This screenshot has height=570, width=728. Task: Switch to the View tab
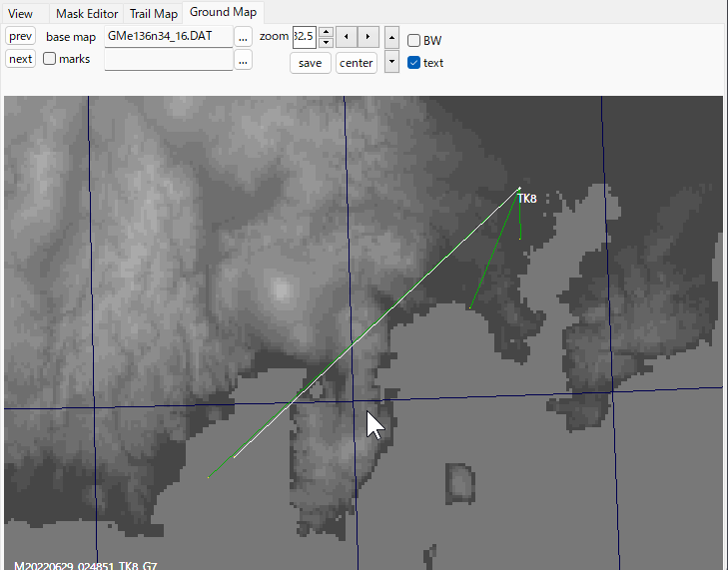click(20, 14)
